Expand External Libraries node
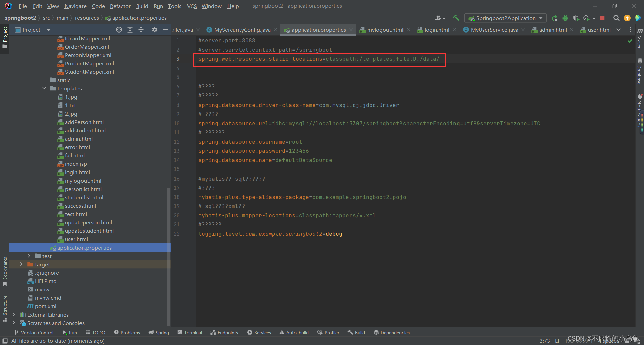Viewport: 644px width, 345px height. click(14, 315)
